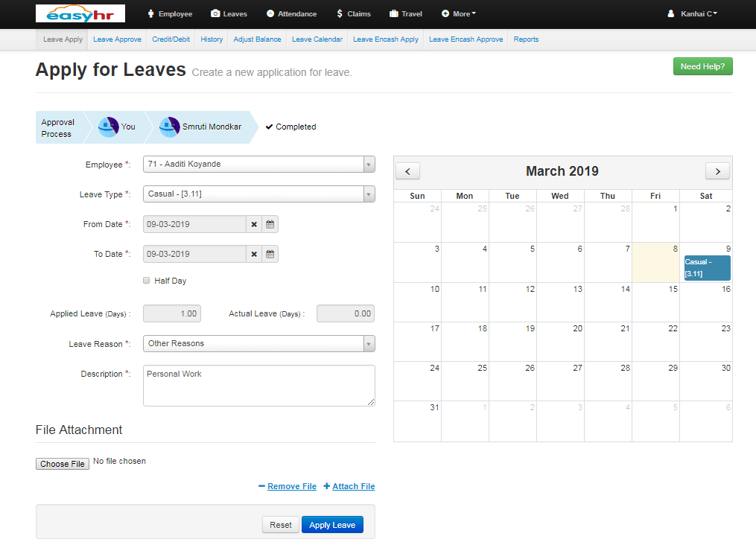Open calendar picker for To Date

point(270,254)
